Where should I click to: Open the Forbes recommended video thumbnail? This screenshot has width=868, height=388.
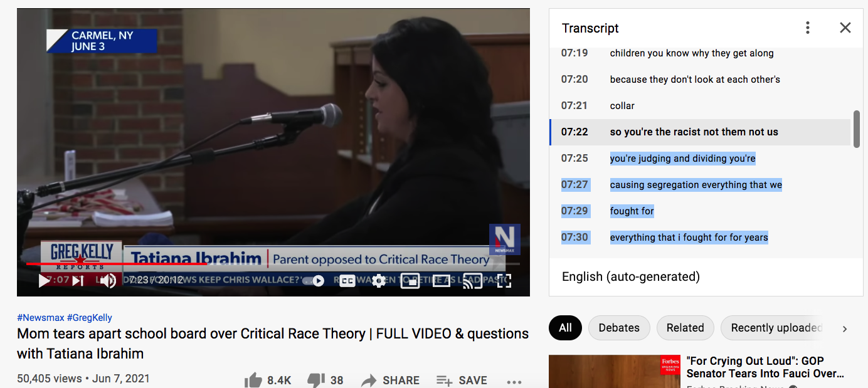(x=615, y=371)
